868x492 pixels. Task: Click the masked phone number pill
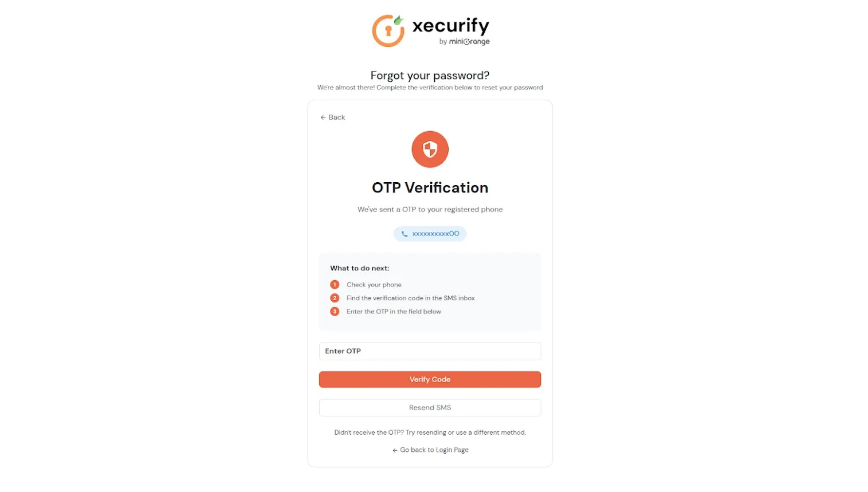pyautogui.click(x=430, y=233)
